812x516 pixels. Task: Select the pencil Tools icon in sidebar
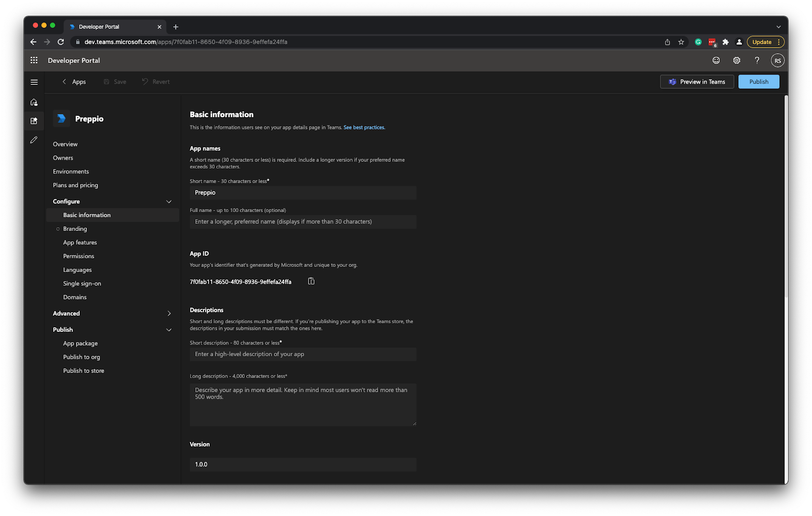tap(33, 140)
